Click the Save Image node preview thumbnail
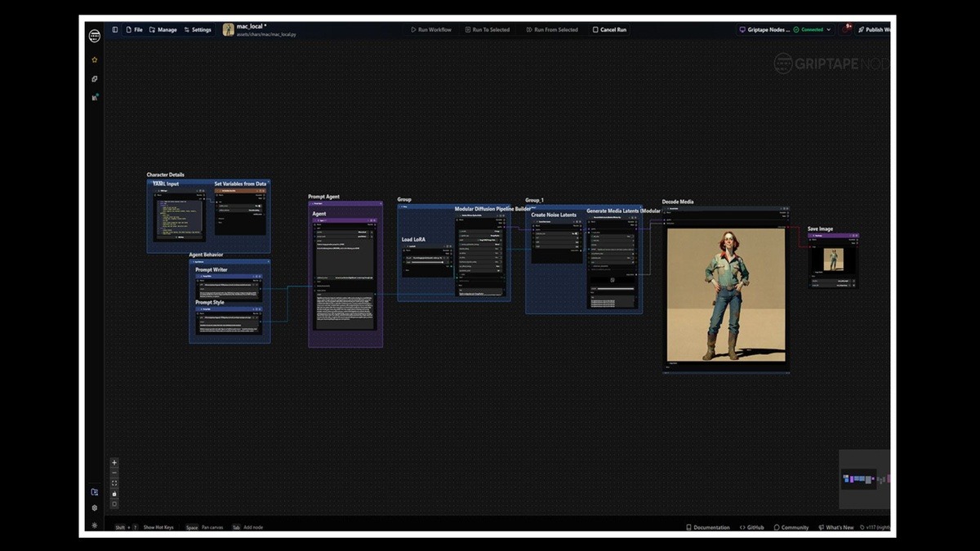This screenshot has height=551, width=980. coord(833,260)
